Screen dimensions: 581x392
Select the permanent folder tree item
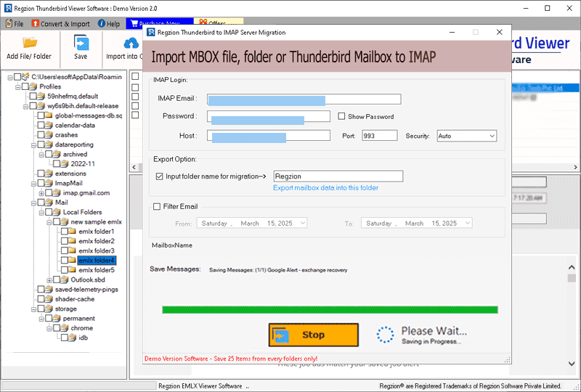pyautogui.click(x=79, y=318)
